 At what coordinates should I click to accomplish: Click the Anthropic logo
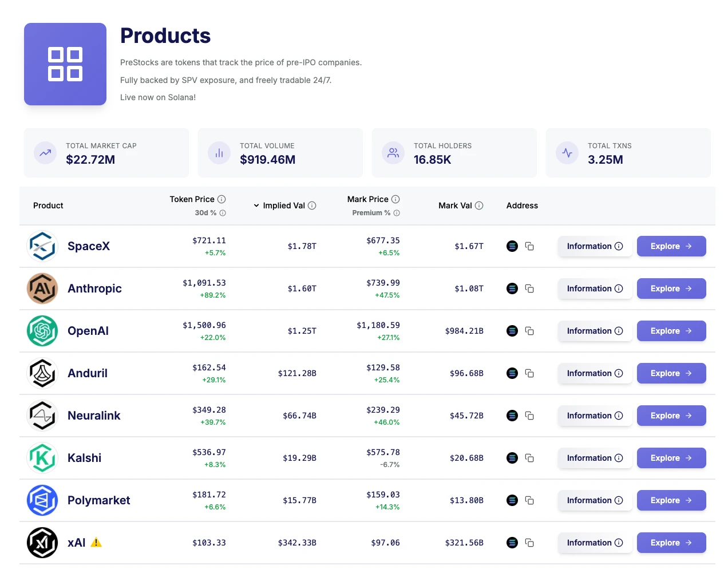click(x=42, y=288)
